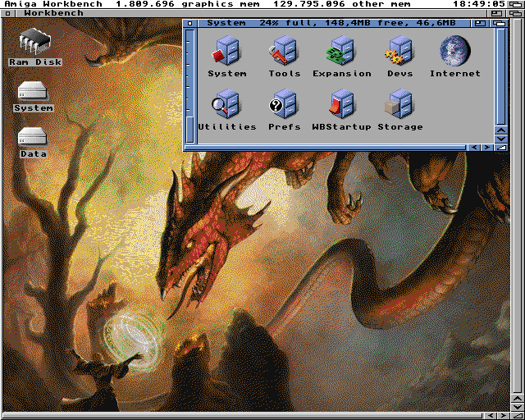Close the System window with its close gadget
The image size is (525, 420).
(190, 23)
